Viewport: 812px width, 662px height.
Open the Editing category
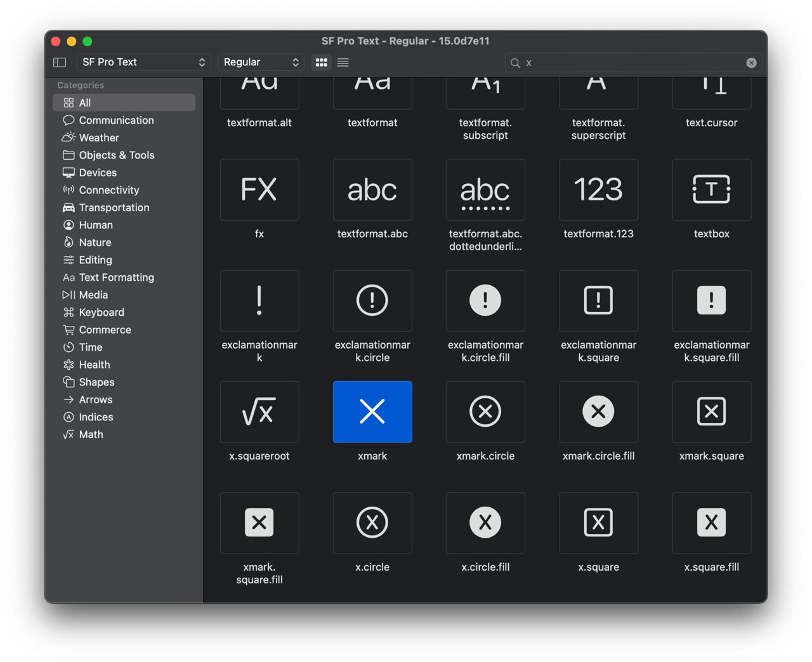click(x=124, y=260)
